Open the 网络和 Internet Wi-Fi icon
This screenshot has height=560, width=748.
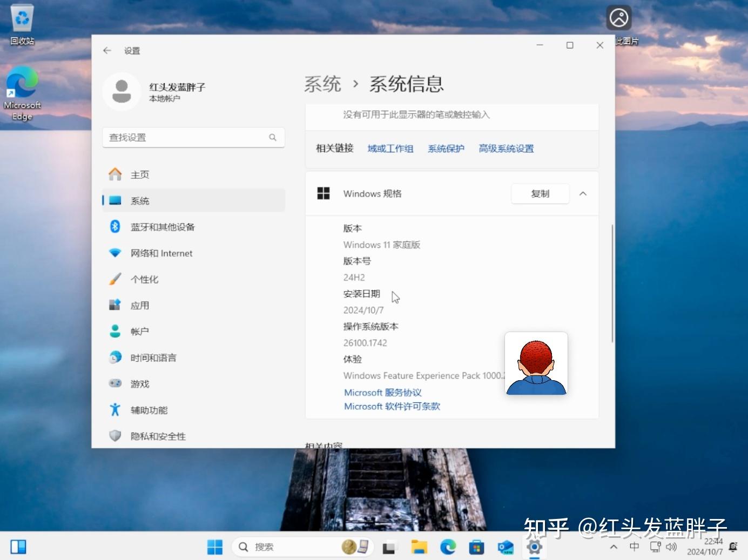click(x=115, y=253)
